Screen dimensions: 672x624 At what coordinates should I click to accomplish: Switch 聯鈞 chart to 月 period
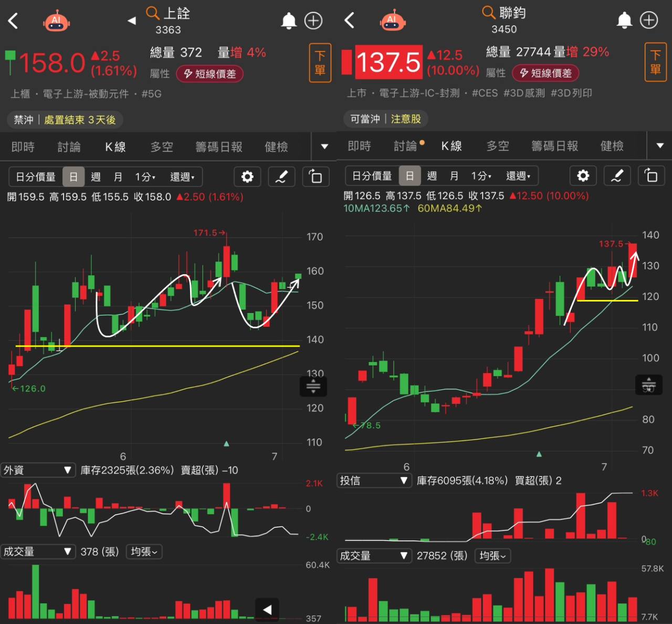coord(454,176)
